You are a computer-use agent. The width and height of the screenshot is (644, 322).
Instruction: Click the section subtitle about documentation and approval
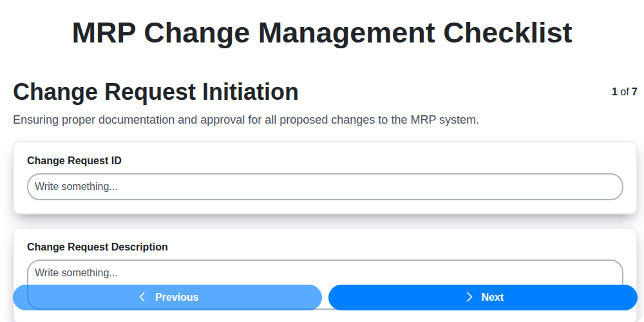(246, 120)
